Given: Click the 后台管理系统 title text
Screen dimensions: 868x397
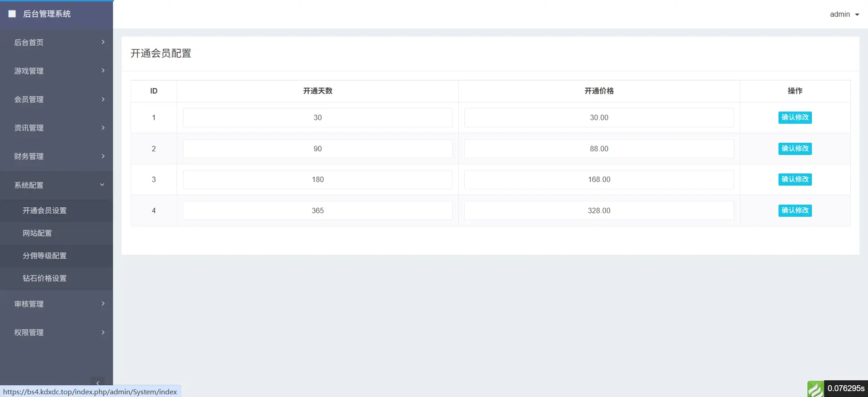Looking at the screenshot, I should pos(47,14).
